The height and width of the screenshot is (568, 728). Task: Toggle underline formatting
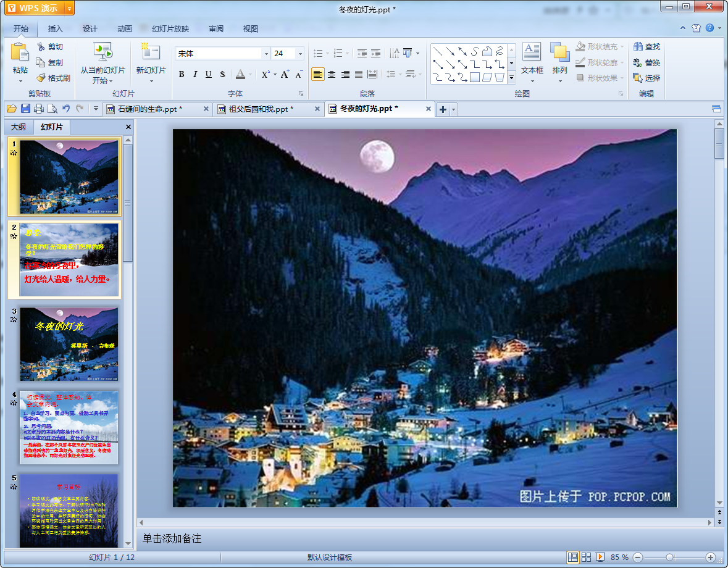(x=209, y=74)
